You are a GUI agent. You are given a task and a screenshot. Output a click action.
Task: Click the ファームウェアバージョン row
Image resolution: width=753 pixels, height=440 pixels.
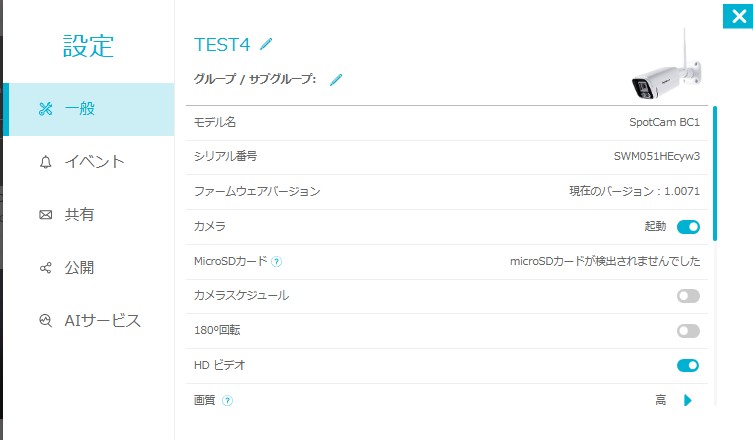pos(447,192)
